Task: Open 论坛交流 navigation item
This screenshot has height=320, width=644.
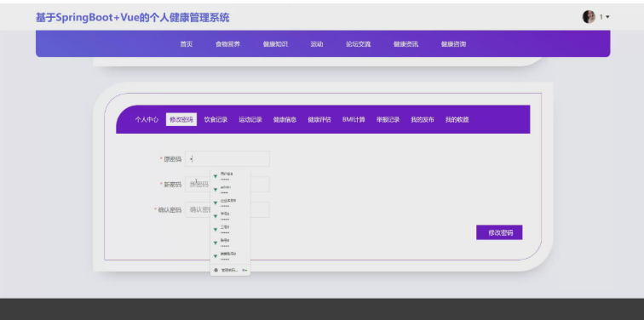Action: pos(358,44)
